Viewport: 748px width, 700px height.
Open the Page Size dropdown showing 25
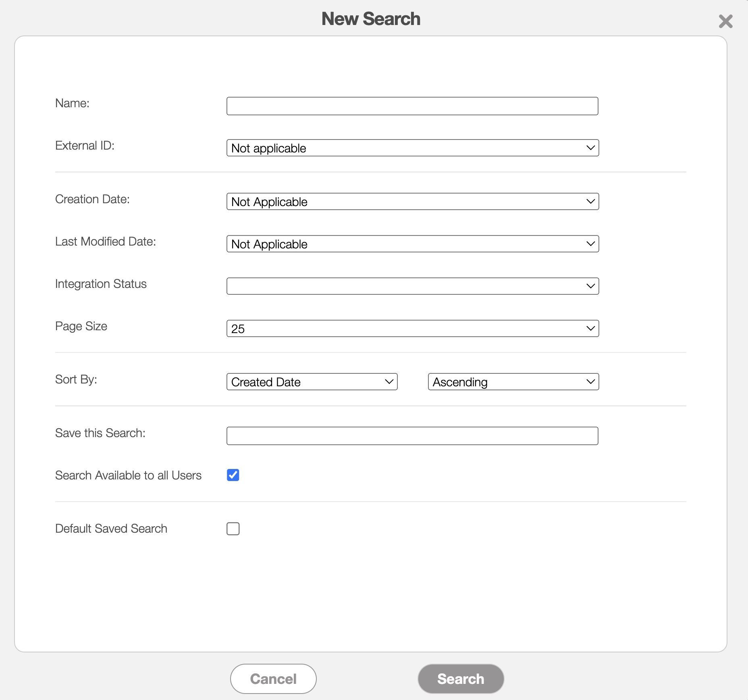(x=412, y=329)
